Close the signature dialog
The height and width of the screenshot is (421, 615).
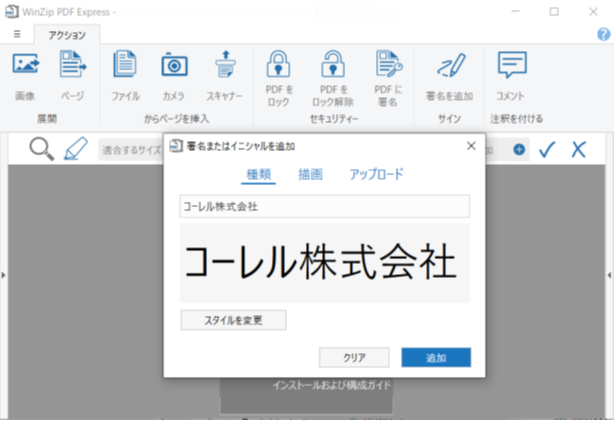point(471,146)
